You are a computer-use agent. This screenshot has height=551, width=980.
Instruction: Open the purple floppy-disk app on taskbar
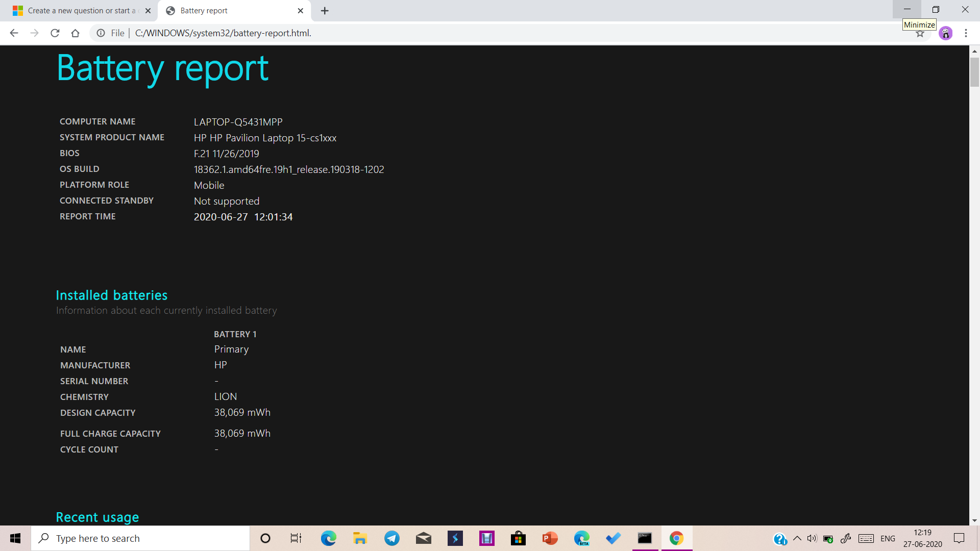(x=486, y=538)
